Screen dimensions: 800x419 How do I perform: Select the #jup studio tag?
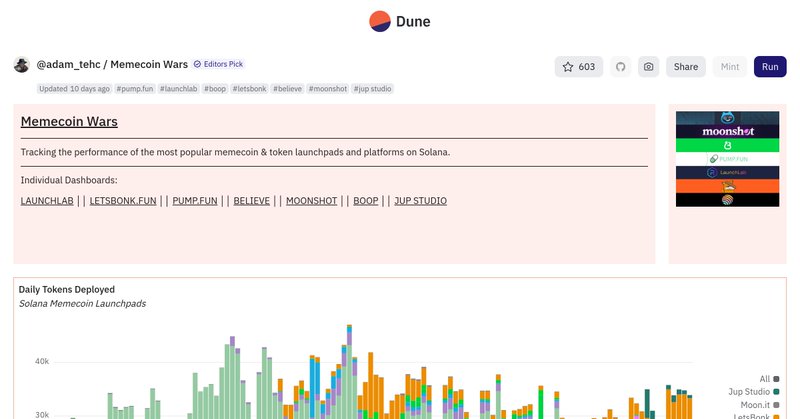372,89
